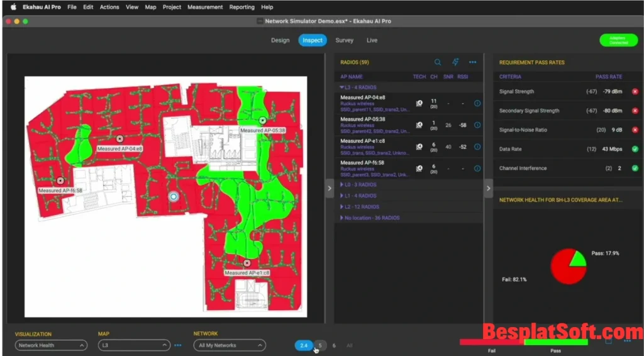Screen dimensions: 644x356
Task: Switch to the 6 GHz band
Action: tap(334, 345)
